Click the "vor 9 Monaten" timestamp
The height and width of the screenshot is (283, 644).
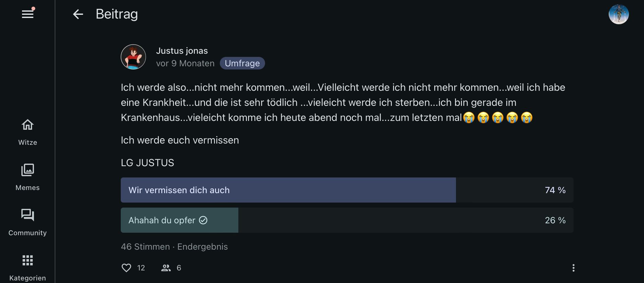(185, 63)
